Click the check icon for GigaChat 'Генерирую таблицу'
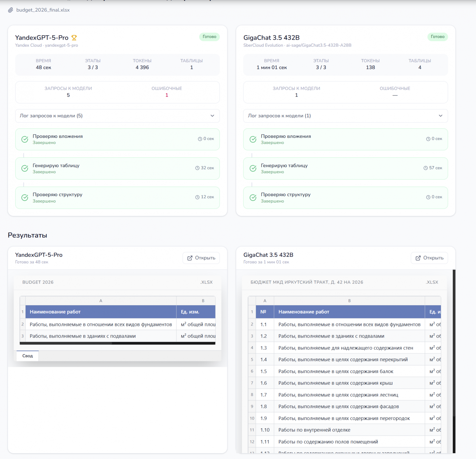The height and width of the screenshot is (459, 476). tap(253, 168)
